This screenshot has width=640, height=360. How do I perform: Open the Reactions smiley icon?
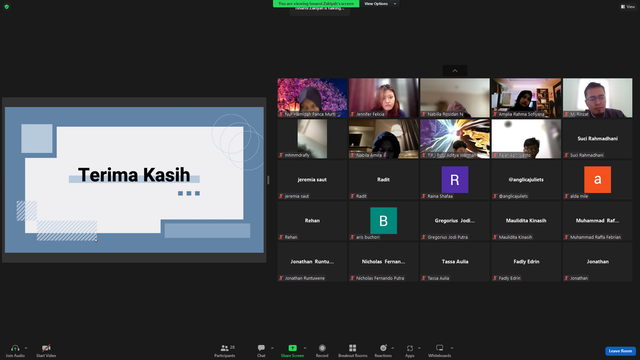(383, 348)
